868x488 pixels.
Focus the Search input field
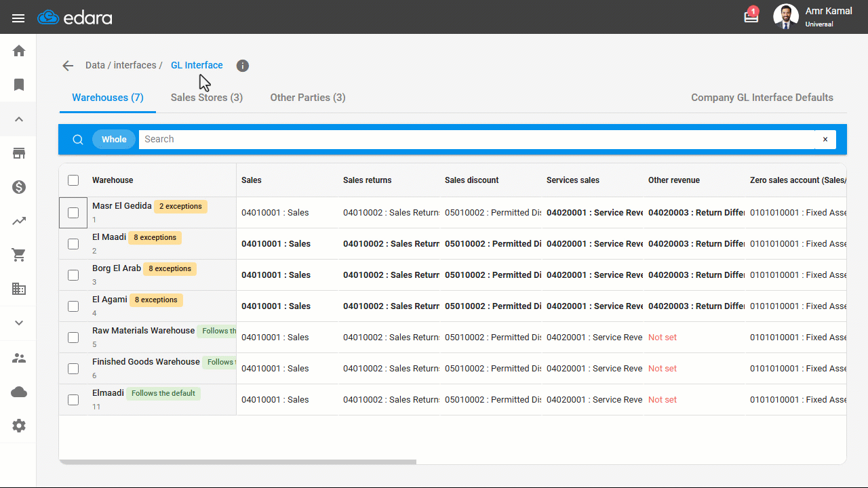coord(477,139)
